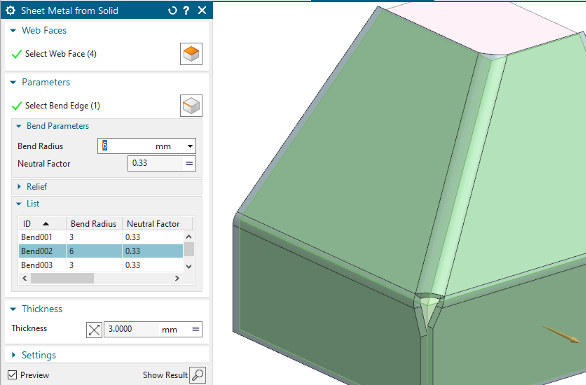Image resolution: width=586 pixels, height=385 pixels.
Task: Click the list horizontal scrollbar thumb
Action: (62, 278)
